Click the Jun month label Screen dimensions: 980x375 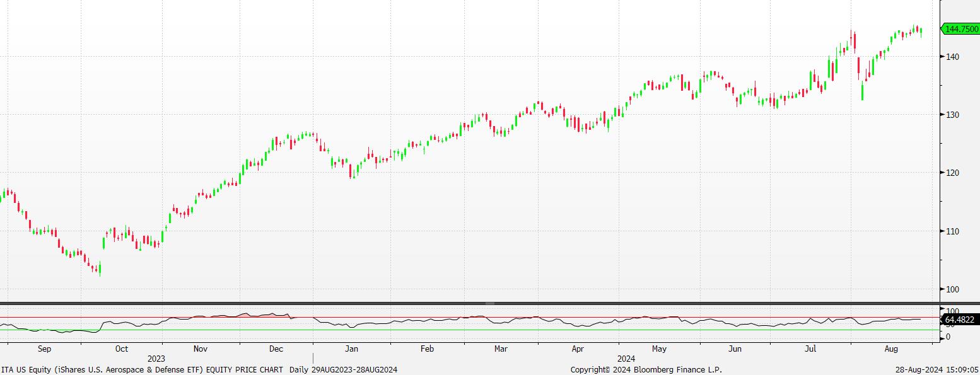click(734, 349)
